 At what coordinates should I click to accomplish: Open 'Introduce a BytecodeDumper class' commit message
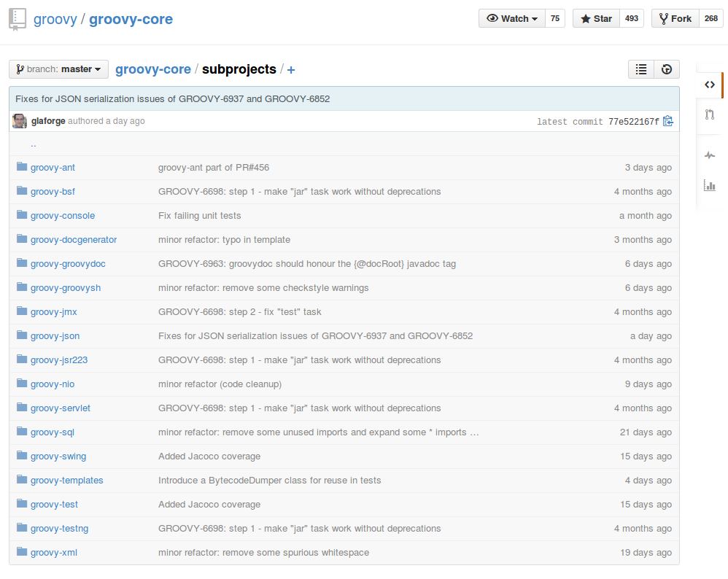[270, 481]
